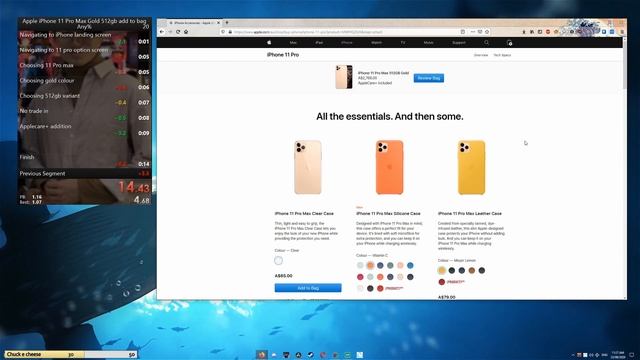Select the iPhone Accessories browser tab

click(x=193, y=23)
